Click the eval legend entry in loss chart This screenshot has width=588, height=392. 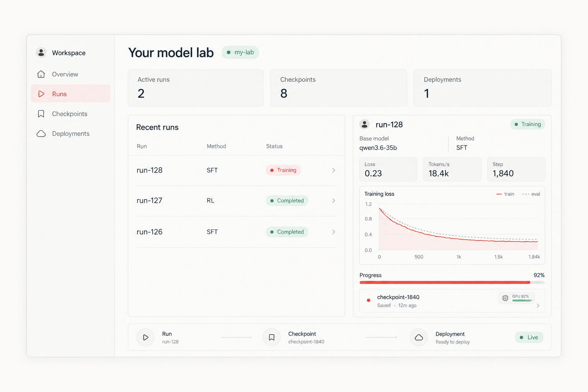531,194
